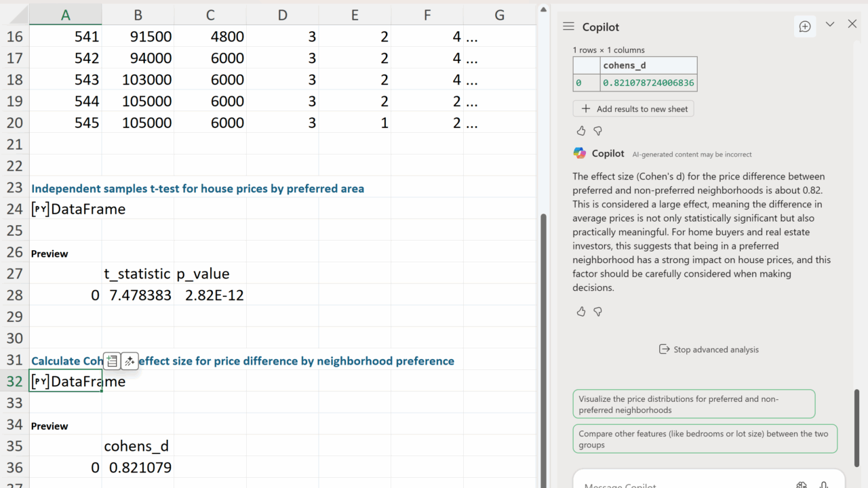This screenshot has height=488, width=868.
Task: Click the floating sparkle wand icon near row 31
Action: (130, 361)
